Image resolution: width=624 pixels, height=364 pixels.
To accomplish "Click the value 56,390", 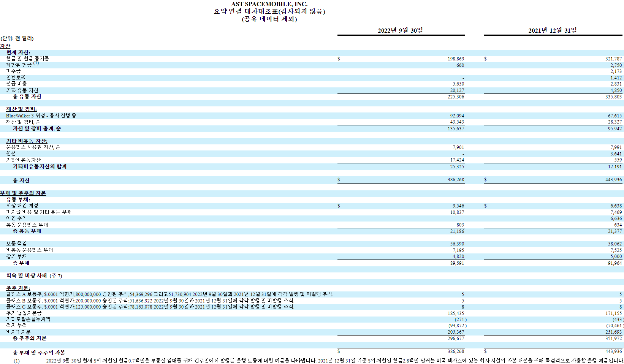I will point(457,244).
